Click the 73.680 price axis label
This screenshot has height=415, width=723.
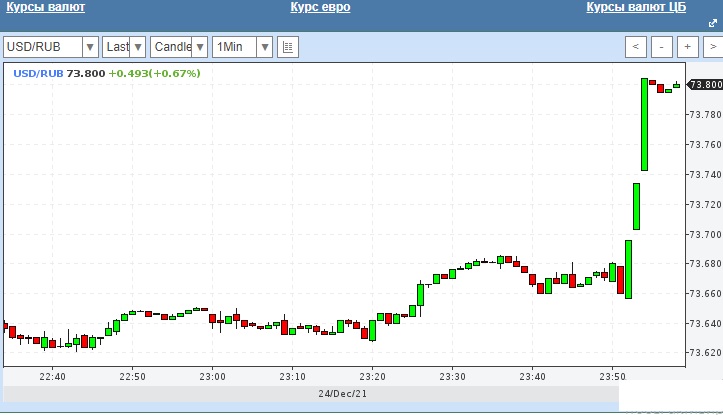pyautogui.click(x=705, y=264)
